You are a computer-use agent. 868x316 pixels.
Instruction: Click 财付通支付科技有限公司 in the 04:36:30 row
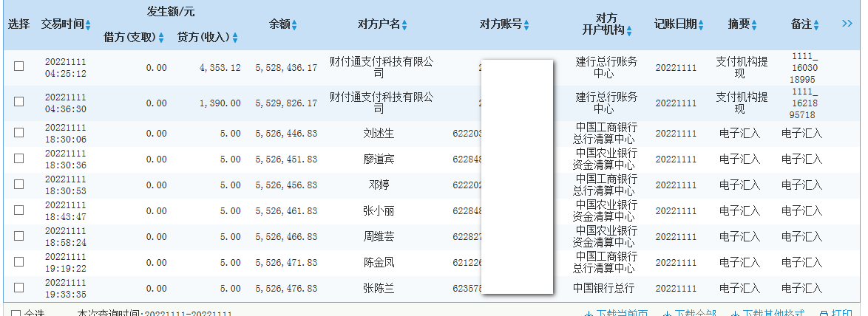point(382,103)
